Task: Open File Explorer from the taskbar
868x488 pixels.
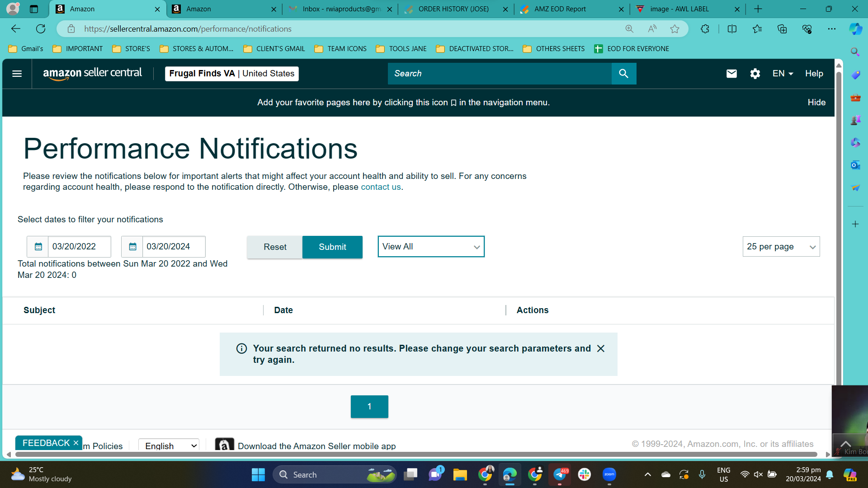Action: [x=460, y=474]
